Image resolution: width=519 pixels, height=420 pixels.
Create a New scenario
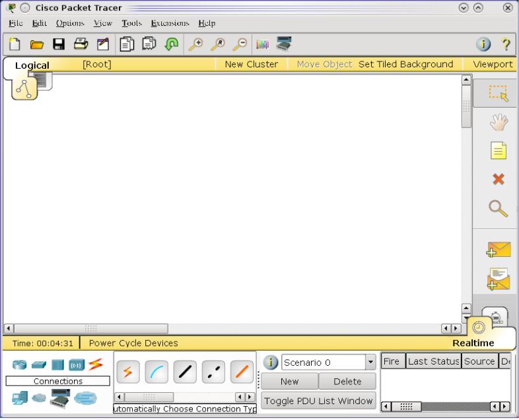click(289, 381)
